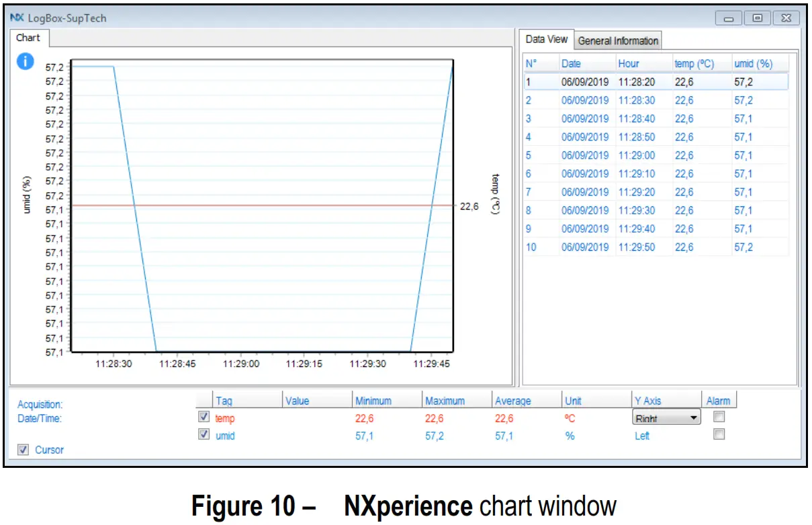Select data row with hour 11:29:50
812x525 pixels.
pos(656,247)
